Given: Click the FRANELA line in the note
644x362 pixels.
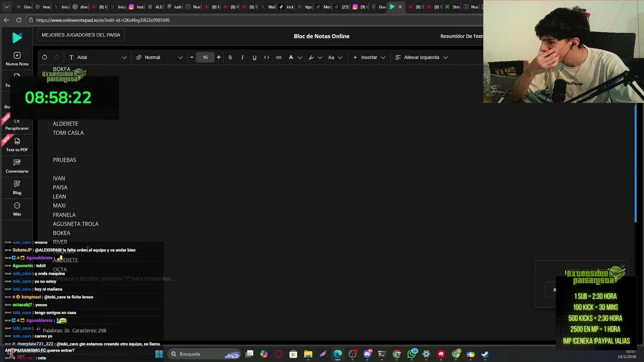Looking at the screenshot, I should tap(64, 215).
